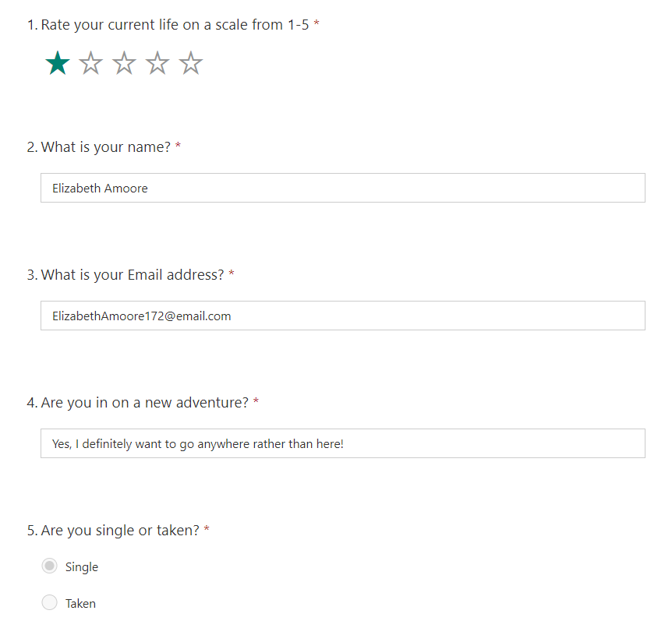
Task: Edit the new adventure answer field
Action: point(342,443)
